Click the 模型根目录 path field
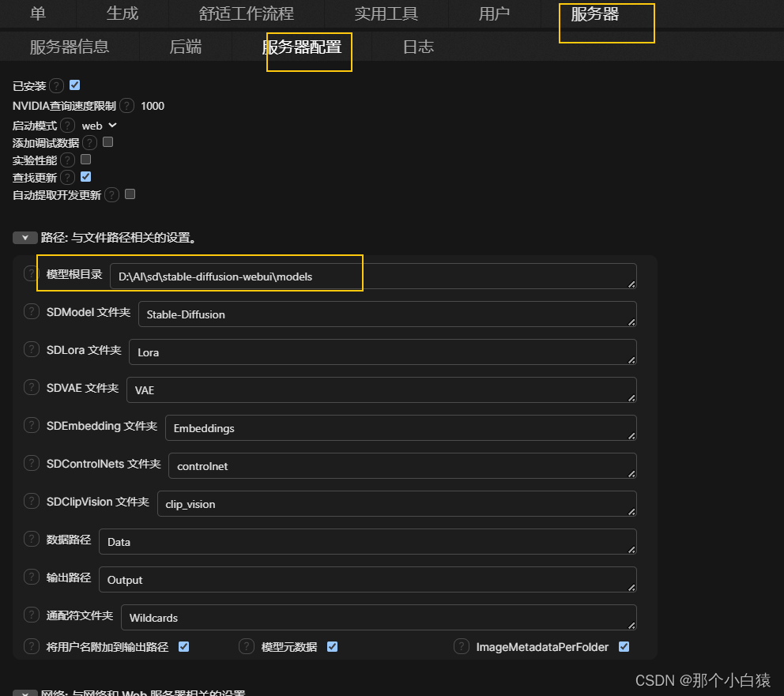This screenshot has height=696, width=784. coord(373,277)
